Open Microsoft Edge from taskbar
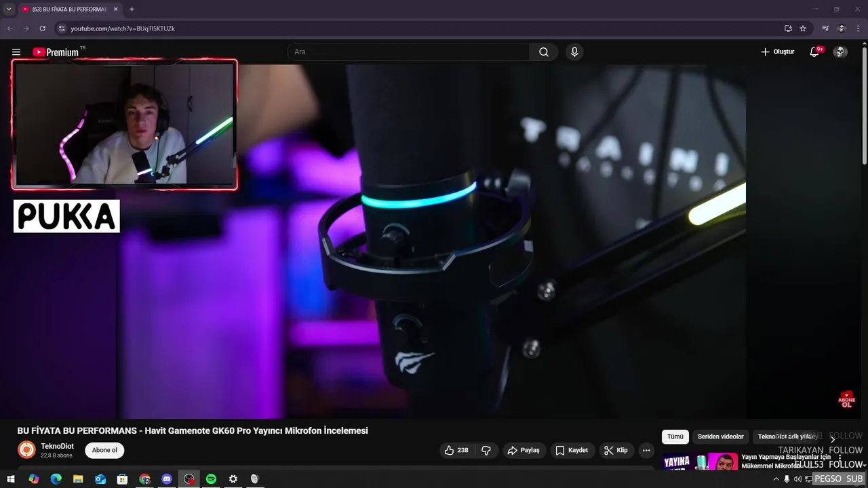 pos(56,479)
